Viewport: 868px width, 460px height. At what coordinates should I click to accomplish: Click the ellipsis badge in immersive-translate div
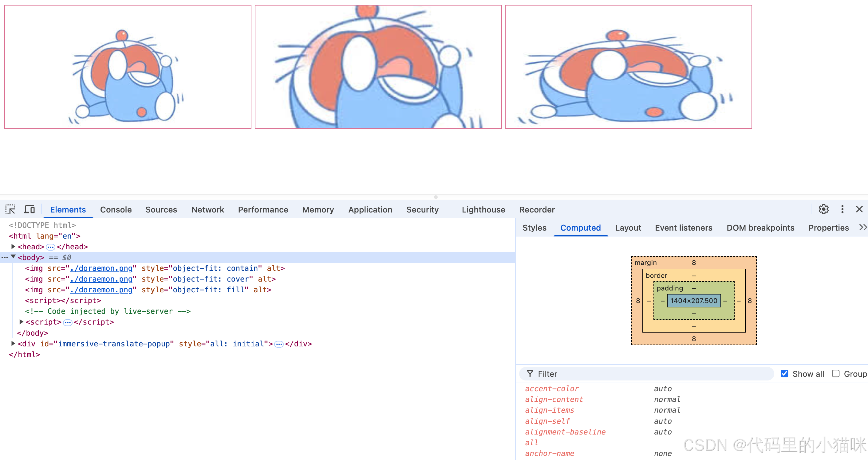pyautogui.click(x=279, y=344)
